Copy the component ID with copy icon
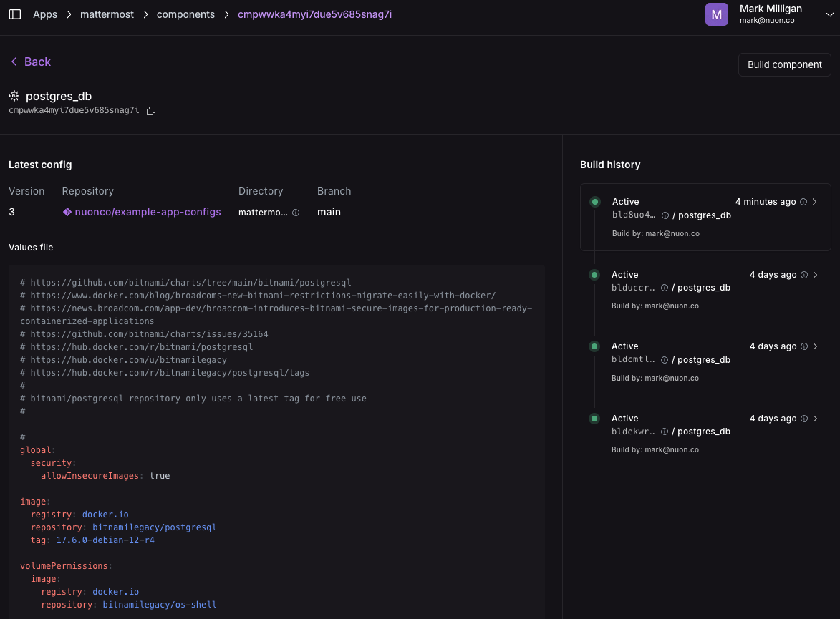Screen dimensions: 840x619 click(x=151, y=111)
